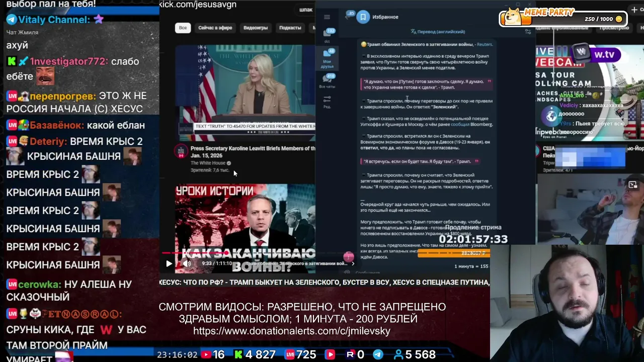Open the "сообщил" link before Bloomberg
644x362 pixels.
click(x=460, y=124)
